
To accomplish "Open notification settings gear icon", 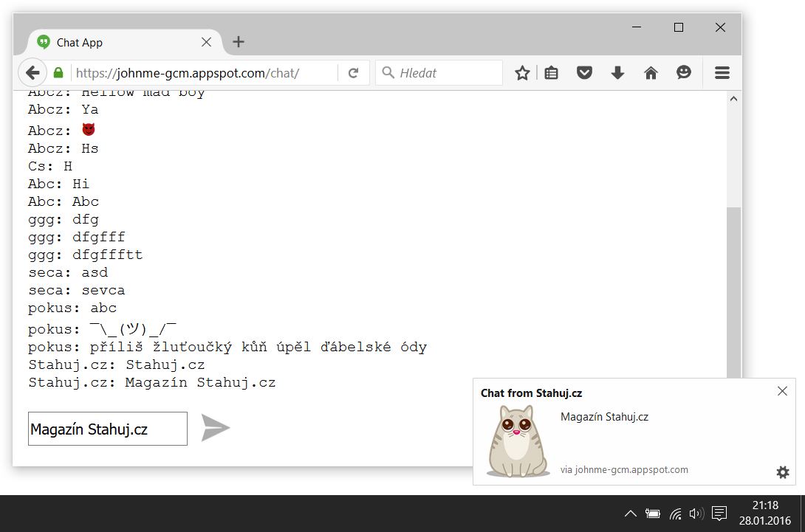I will pyautogui.click(x=782, y=472).
